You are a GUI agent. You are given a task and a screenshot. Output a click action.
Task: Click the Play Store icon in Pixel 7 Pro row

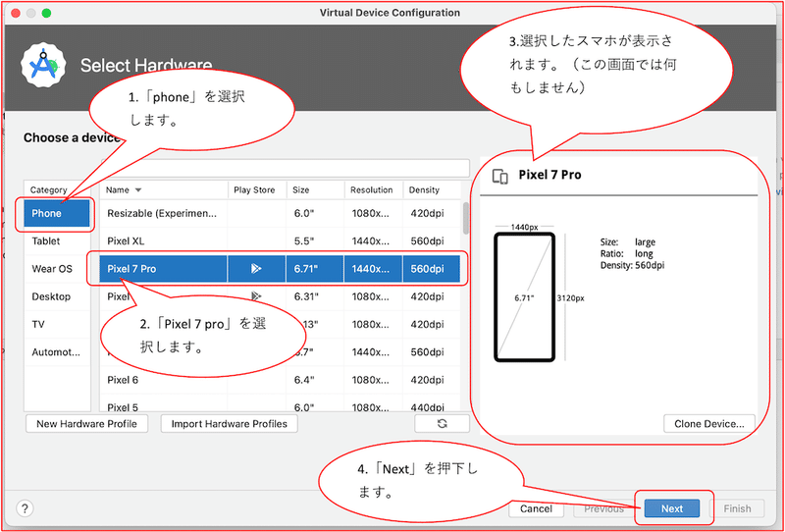click(256, 269)
